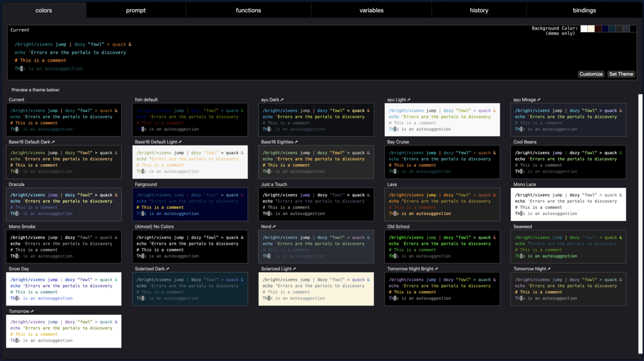Open the link arrow beside Nord

pyautogui.click(x=274, y=227)
